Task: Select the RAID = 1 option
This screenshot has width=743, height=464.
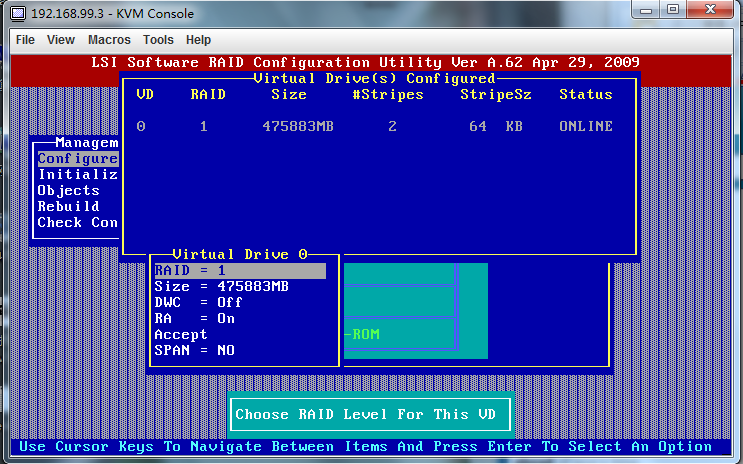Action: click(x=240, y=271)
